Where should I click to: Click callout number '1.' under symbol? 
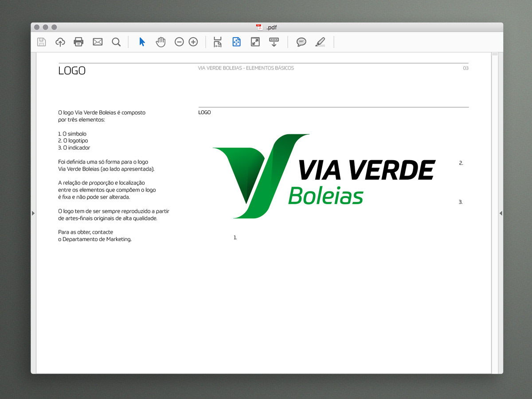point(235,238)
